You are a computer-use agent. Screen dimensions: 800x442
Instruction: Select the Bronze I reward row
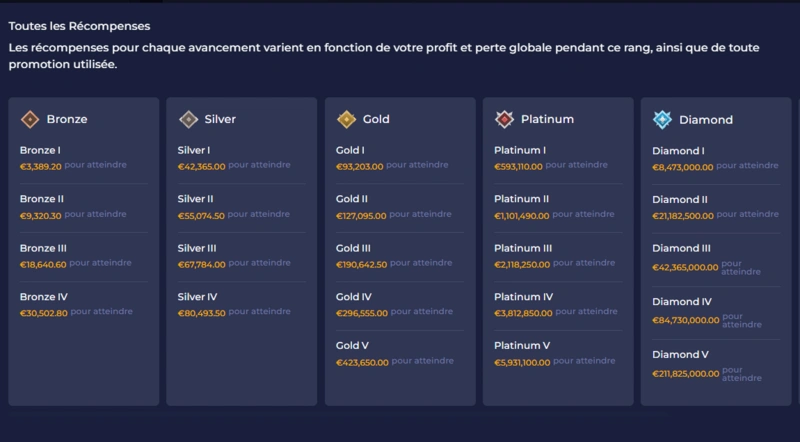coord(83,158)
